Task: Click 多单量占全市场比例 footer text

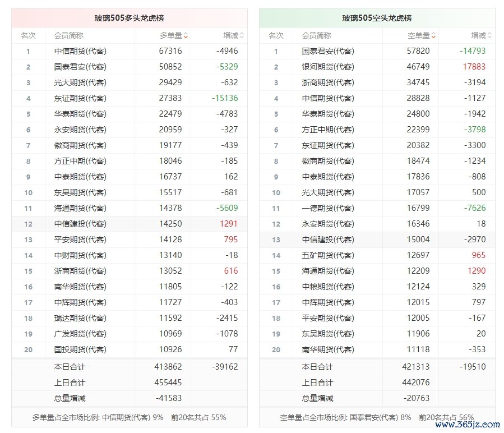Action: 129,417
